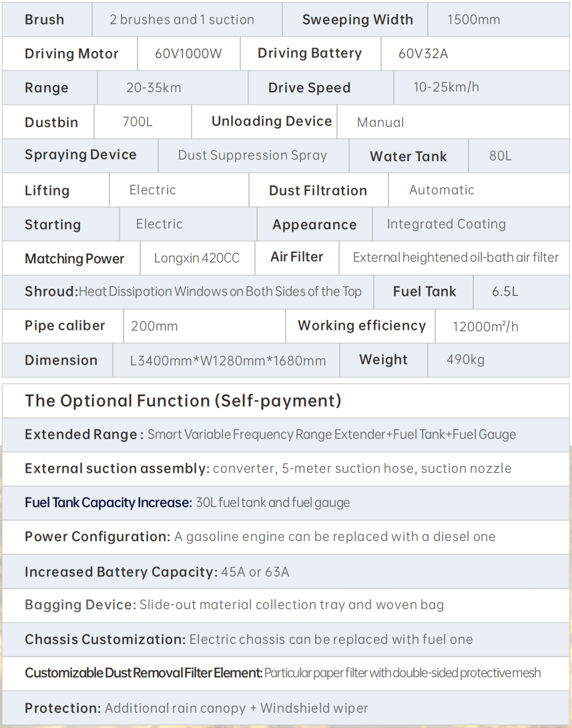Click the Water Tank 80L value

(x=501, y=156)
